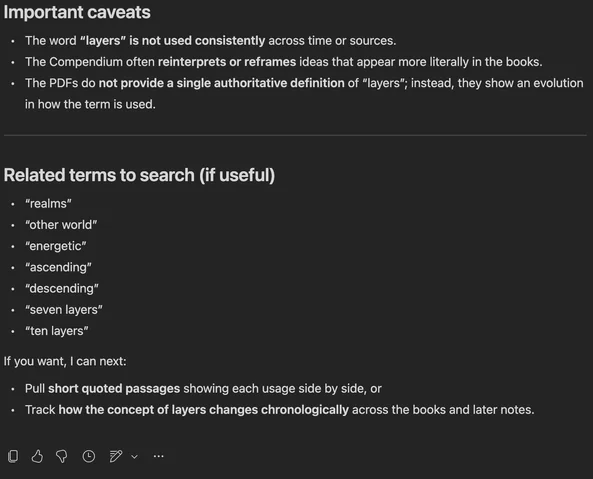Click the "descending" list item
Image resolution: width=593 pixels, height=479 pixels.
pos(62,288)
